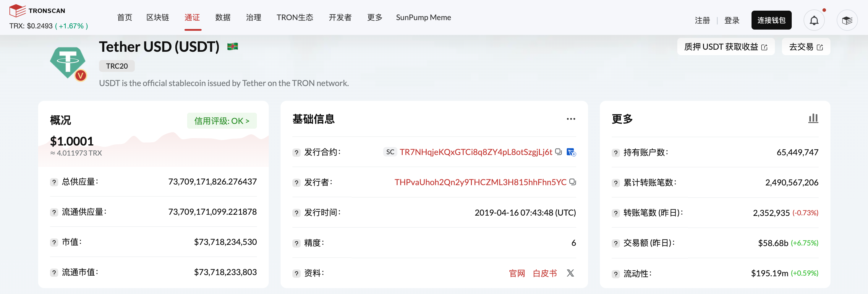Open the three-dot menu in 基础信息
This screenshot has width=868, height=294.
click(x=571, y=119)
